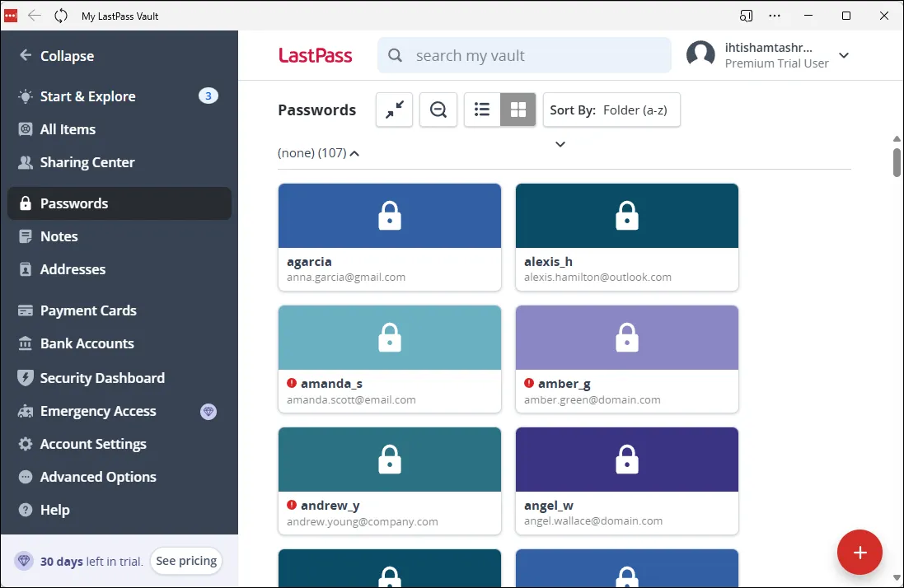The image size is (904, 588).
Task: Open the alexis_h password entry
Action: pyautogui.click(x=626, y=237)
